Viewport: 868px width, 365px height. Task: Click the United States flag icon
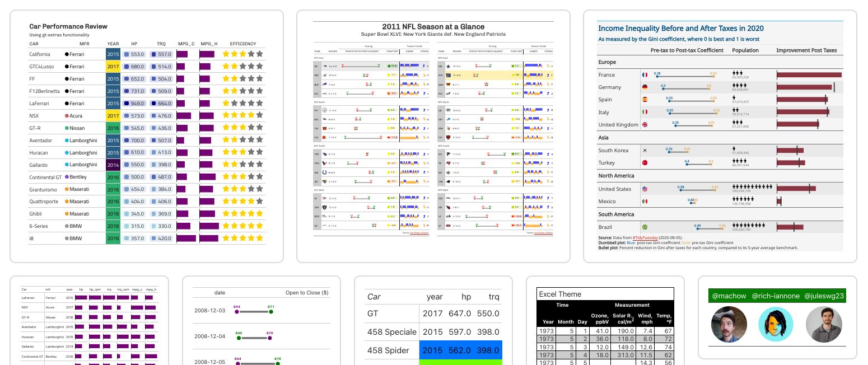click(x=645, y=189)
